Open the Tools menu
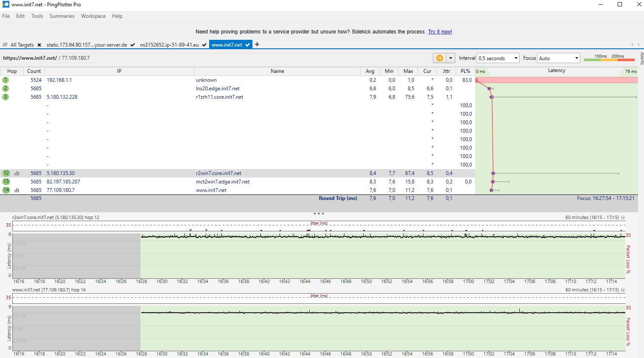Image resolution: width=644 pixels, height=358 pixels. [x=37, y=16]
